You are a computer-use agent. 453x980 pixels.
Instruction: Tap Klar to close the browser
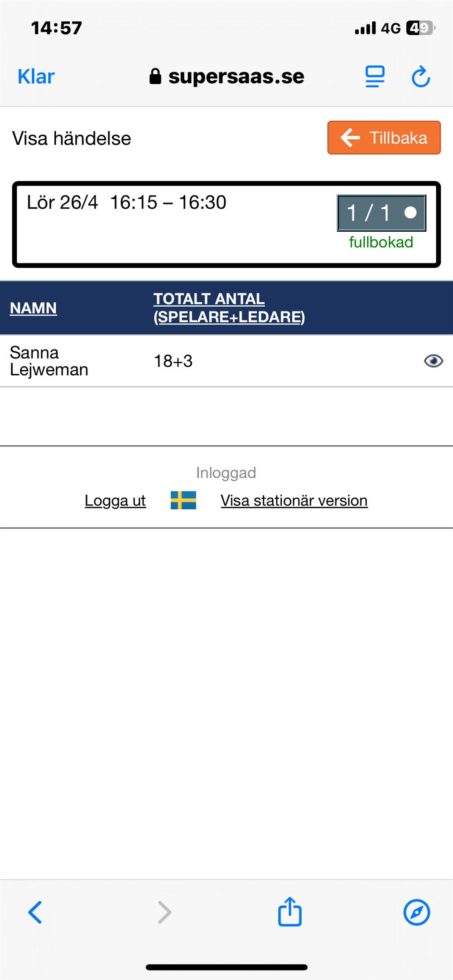tap(36, 76)
